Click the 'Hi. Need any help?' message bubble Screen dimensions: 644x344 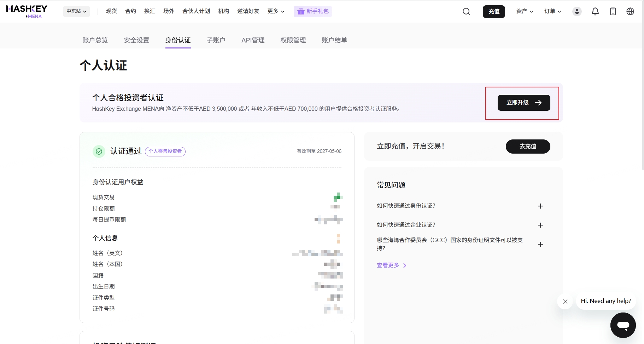(606, 301)
